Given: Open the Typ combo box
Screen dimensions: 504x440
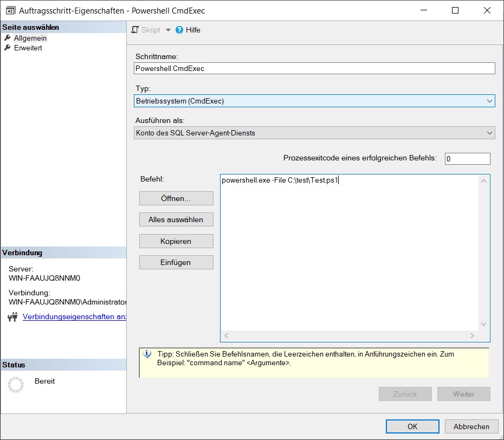Looking at the screenshot, I should (314, 101).
